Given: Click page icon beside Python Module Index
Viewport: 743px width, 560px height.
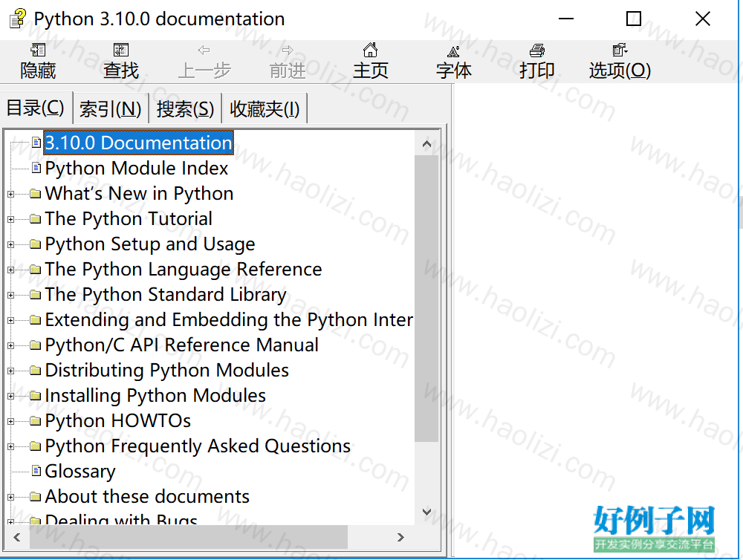Looking at the screenshot, I should (x=36, y=168).
